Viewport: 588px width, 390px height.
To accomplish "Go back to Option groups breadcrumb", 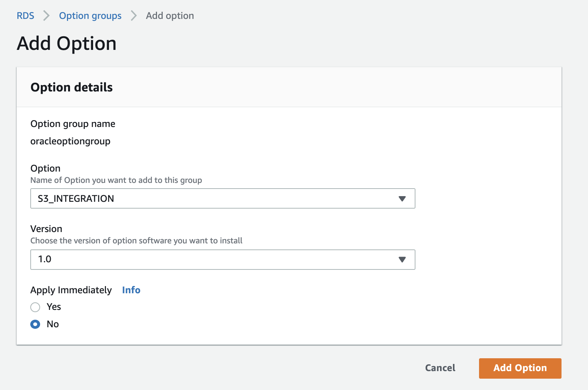I will pyautogui.click(x=90, y=16).
